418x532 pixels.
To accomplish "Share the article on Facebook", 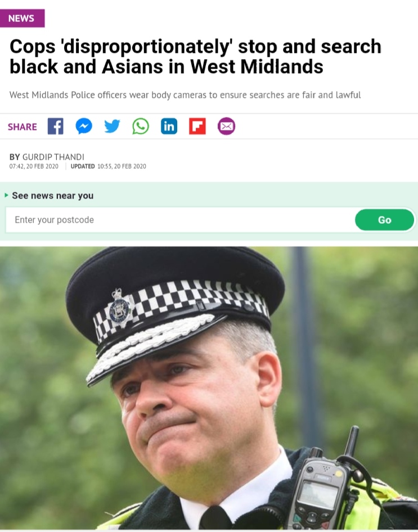I will tap(56, 126).
